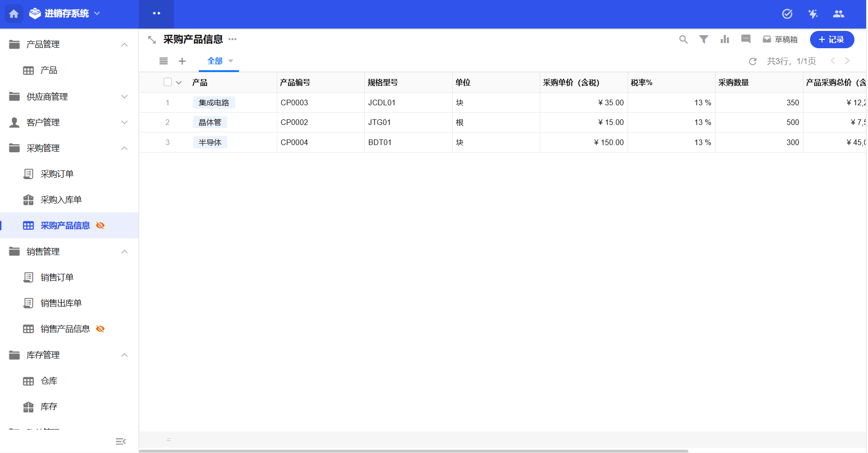The image size is (868, 453).
Task: Click the refresh icon near row count
Action: click(x=752, y=61)
